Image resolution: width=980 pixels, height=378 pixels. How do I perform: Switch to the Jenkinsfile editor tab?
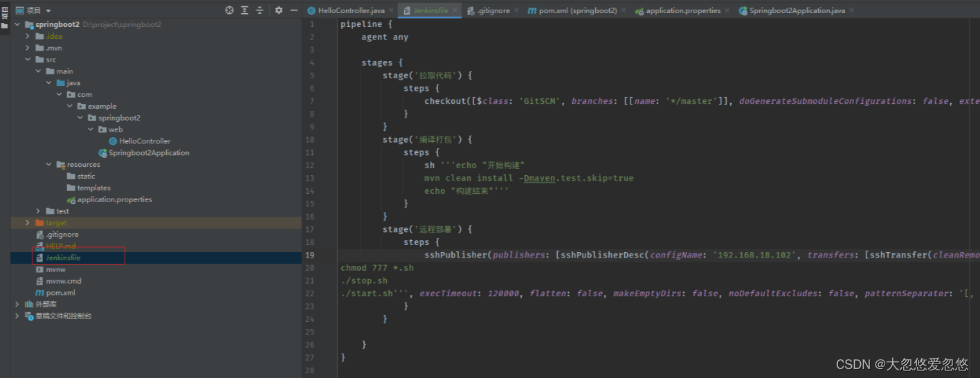point(429,10)
